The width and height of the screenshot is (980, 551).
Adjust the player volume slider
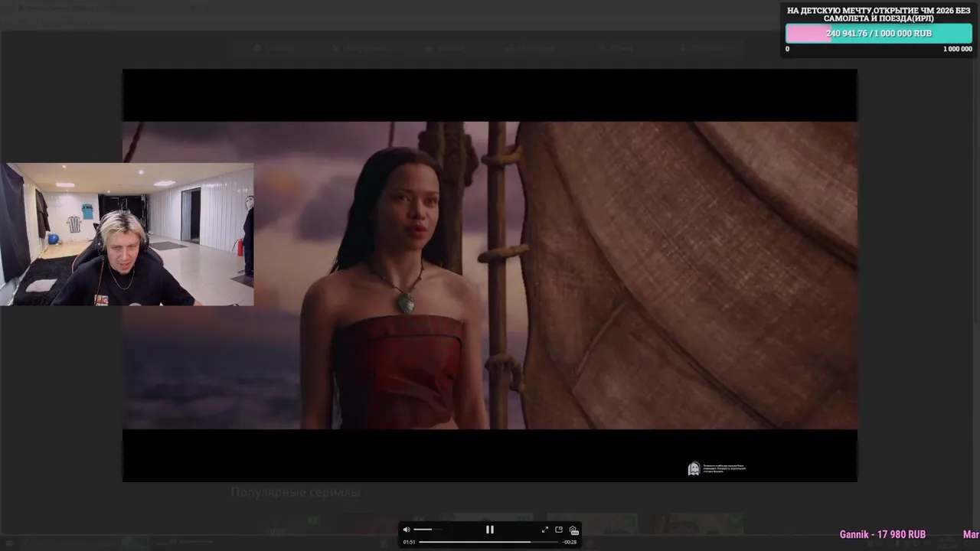tap(427, 530)
